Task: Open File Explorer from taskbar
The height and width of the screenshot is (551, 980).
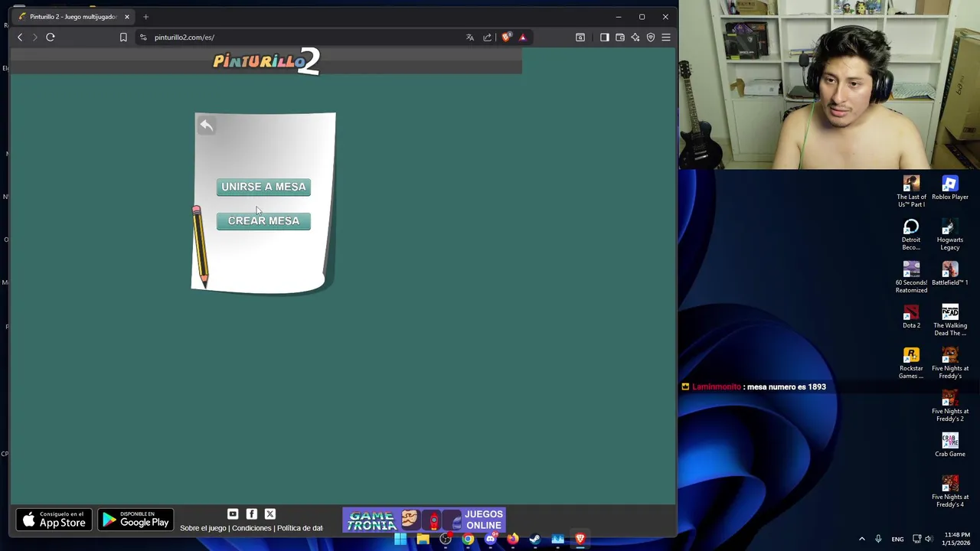Action: pyautogui.click(x=423, y=540)
